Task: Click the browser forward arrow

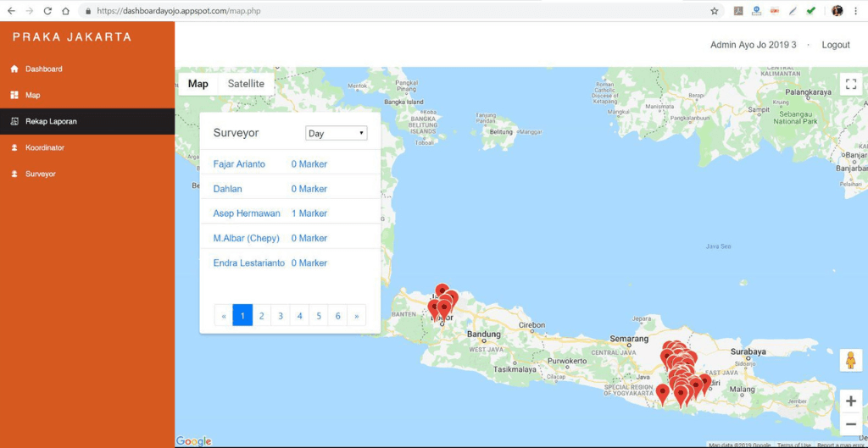Action: [30, 10]
